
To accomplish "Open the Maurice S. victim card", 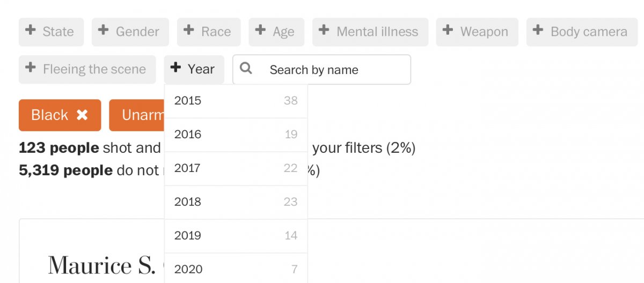I will click(101, 265).
